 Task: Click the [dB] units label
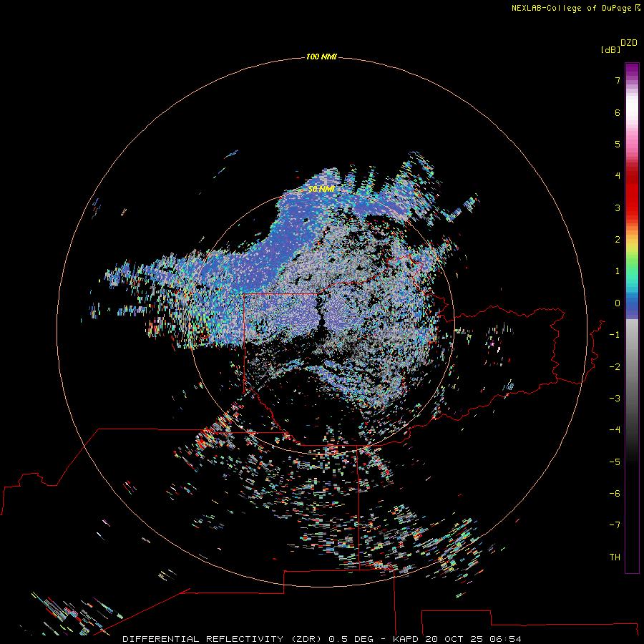[610, 49]
